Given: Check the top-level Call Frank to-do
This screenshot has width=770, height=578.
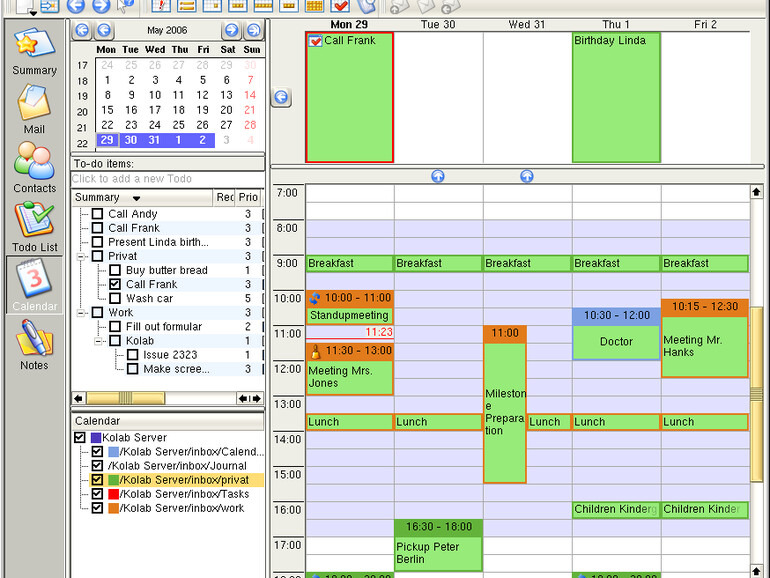Looking at the screenshot, I should pos(97,228).
